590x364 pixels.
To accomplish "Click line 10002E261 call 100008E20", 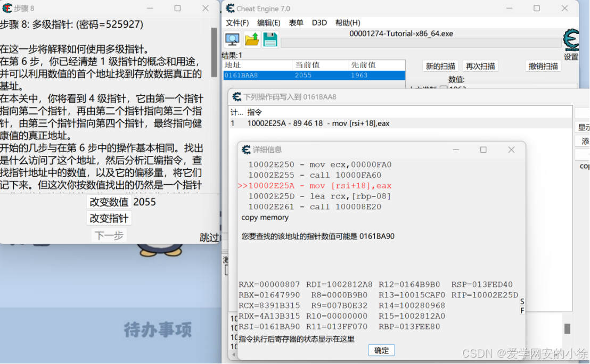I will click(x=315, y=207).
